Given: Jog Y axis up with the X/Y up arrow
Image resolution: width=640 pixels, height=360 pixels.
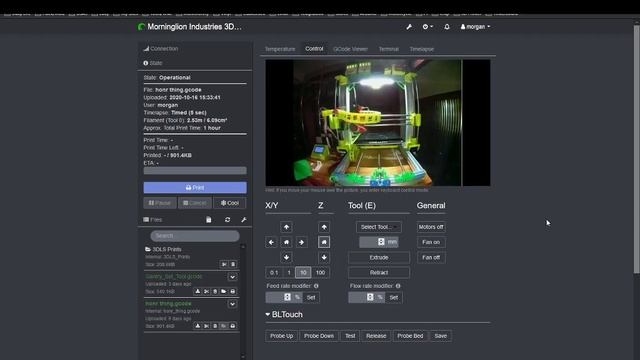Looking at the screenshot, I should point(286,227).
